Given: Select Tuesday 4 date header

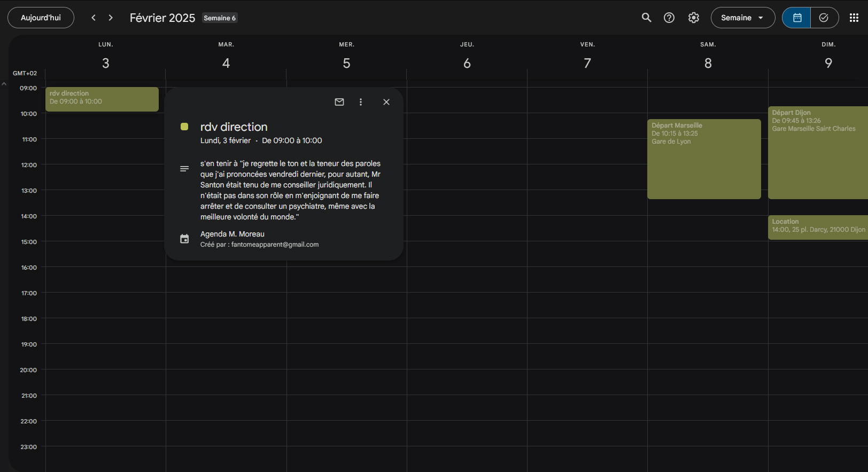Looking at the screenshot, I should click(226, 63).
